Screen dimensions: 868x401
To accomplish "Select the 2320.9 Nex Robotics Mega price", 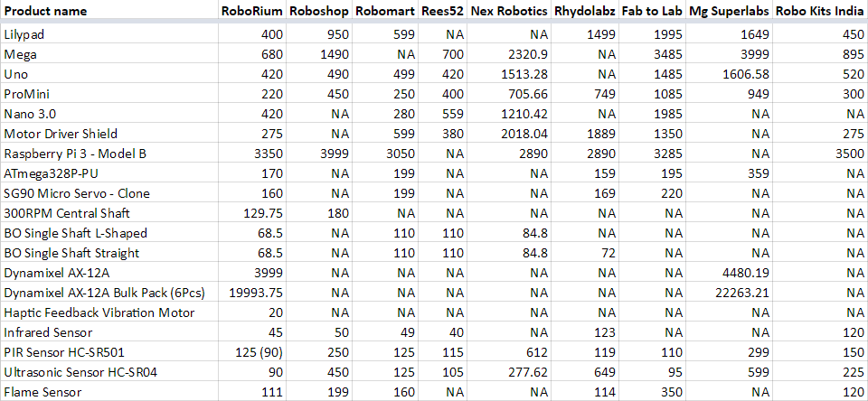I will click(x=510, y=54).
